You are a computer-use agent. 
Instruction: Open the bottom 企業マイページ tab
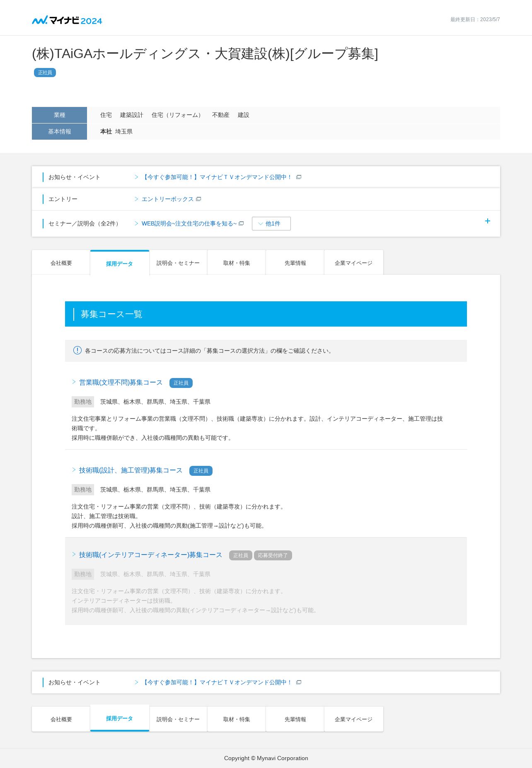354,719
